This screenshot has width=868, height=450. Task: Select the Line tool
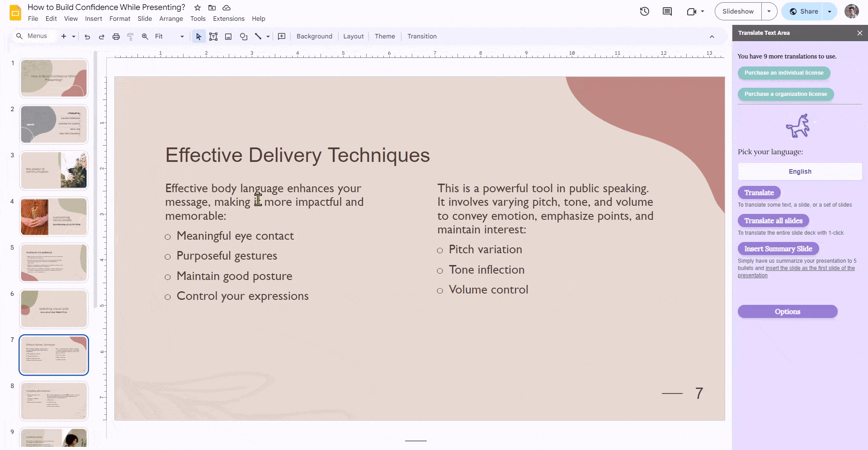click(258, 36)
